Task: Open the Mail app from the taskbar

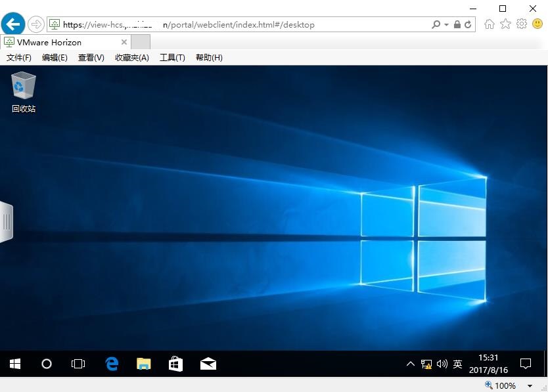Action: (208, 363)
